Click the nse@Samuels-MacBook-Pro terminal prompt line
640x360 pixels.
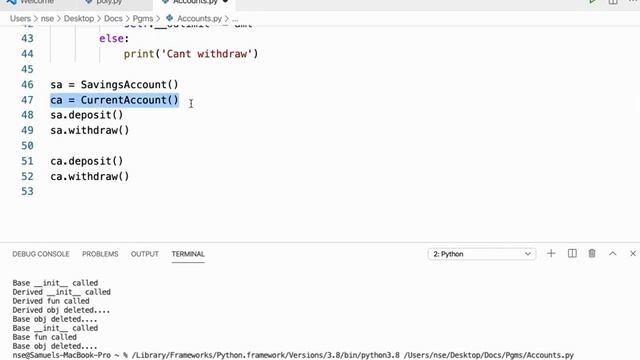point(293,355)
